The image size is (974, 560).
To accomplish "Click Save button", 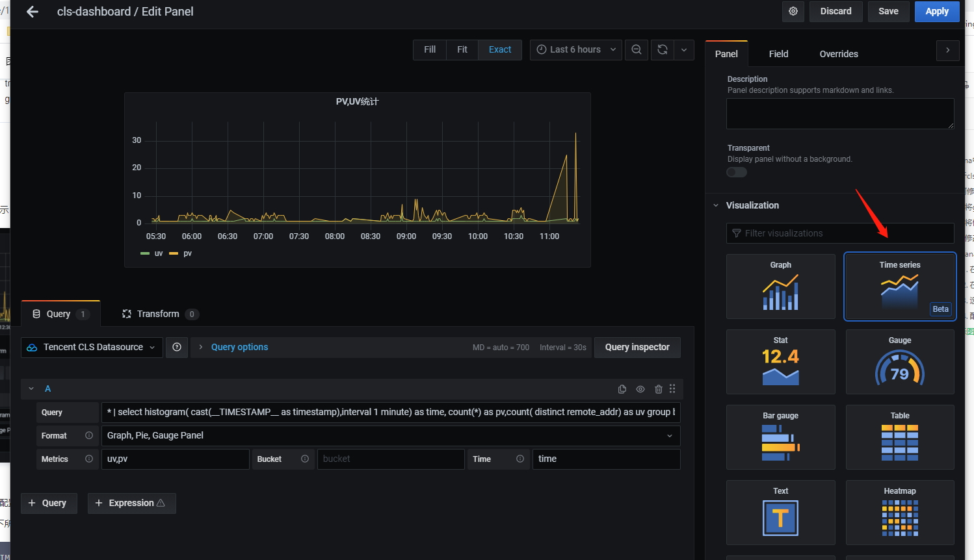I will click(x=888, y=12).
